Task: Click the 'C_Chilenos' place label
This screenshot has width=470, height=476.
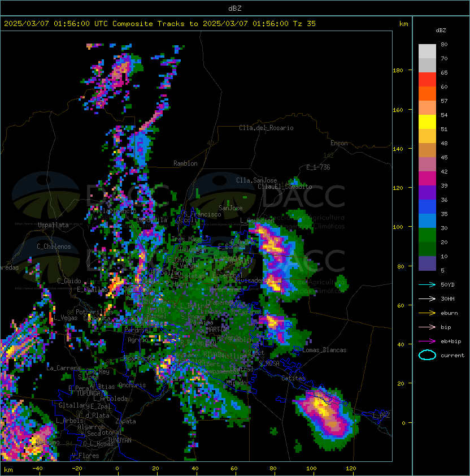Action: (54, 246)
